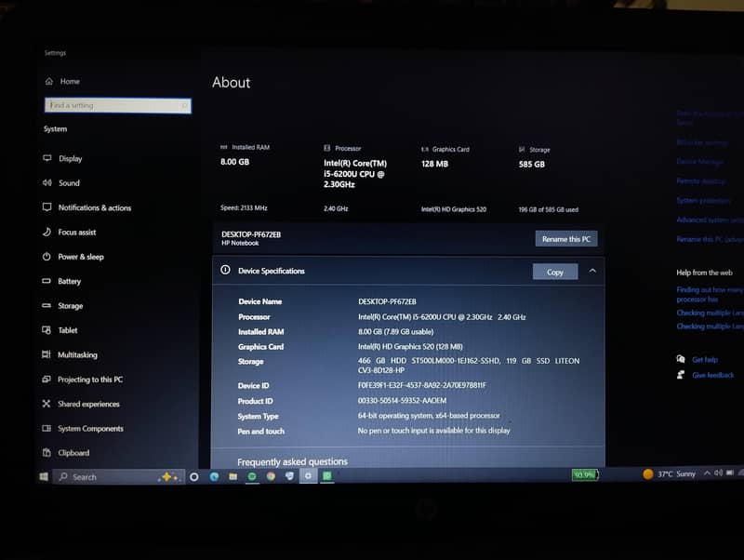This screenshot has height=560, width=744.
Task: Select the device name value DESKTOP-PF672EB in specifications
Action: pyautogui.click(x=387, y=301)
